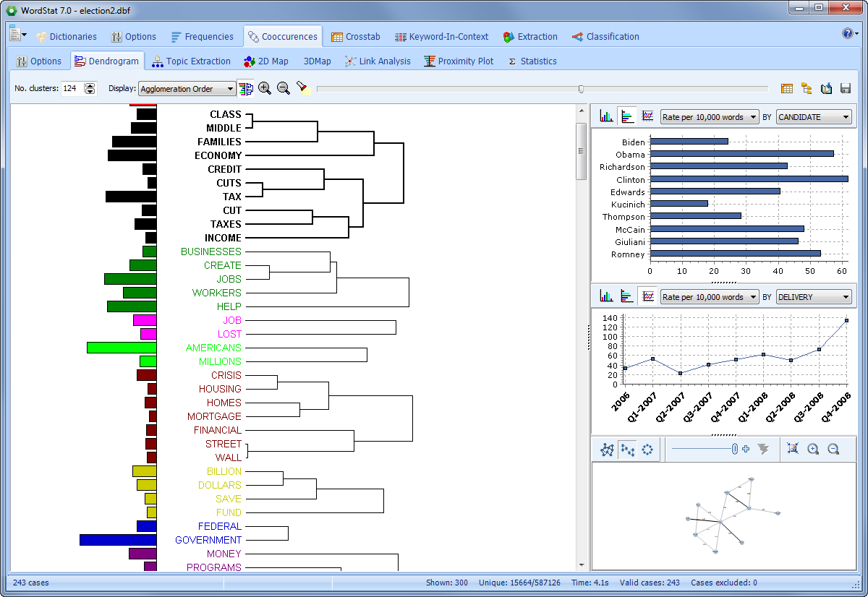Toggle the colored dendrogram cluster button
The height and width of the screenshot is (597, 868).
246,88
